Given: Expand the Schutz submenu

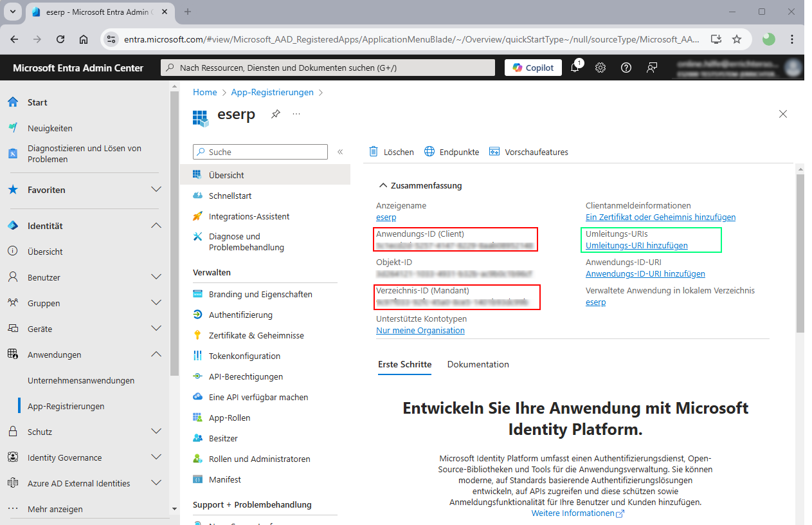Looking at the screenshot, I should coord(156,432).
